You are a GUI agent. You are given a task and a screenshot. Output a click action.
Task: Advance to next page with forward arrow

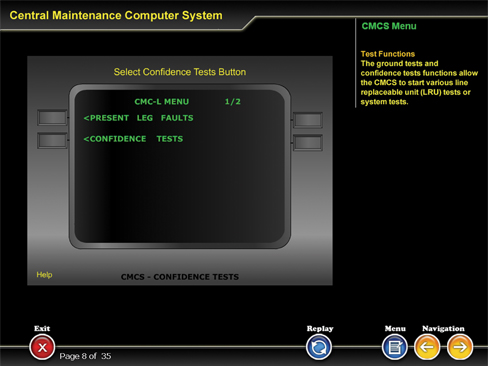[460, 347]
